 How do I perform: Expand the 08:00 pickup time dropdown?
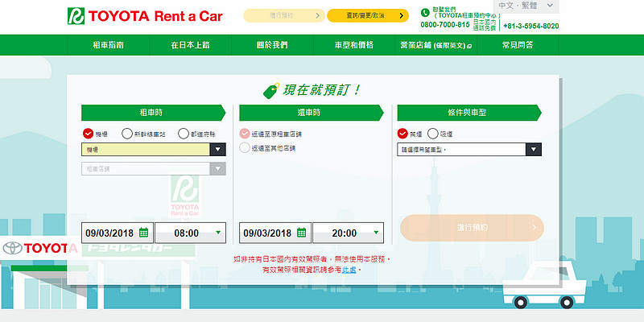point(217,233)
